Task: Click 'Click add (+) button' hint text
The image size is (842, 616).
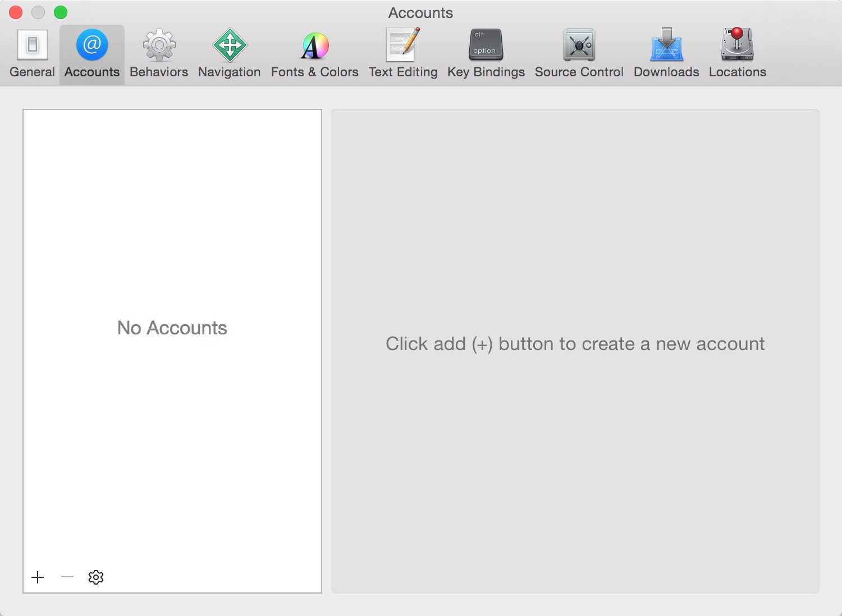Action: [x=575, y=344]
